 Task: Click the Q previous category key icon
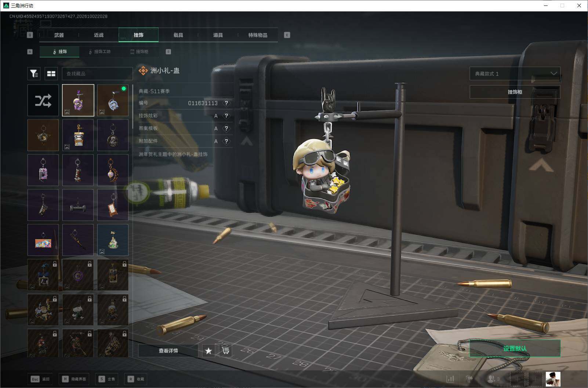click(x=30, y=35)
